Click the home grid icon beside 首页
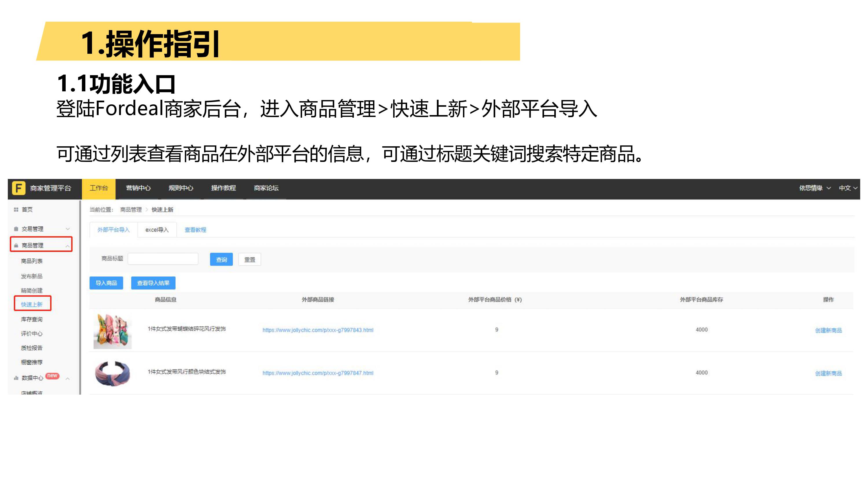This screenshot has width=868, height=488. [x=16, y=210]
